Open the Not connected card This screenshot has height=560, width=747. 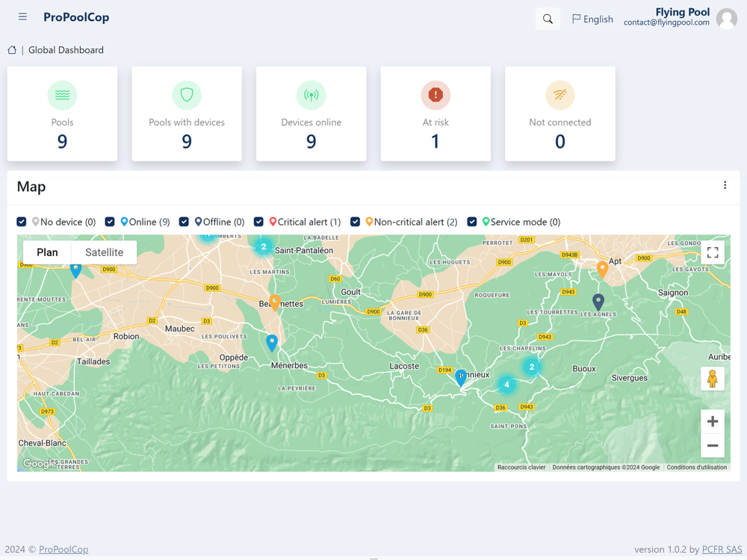click(x=560, y=113)
